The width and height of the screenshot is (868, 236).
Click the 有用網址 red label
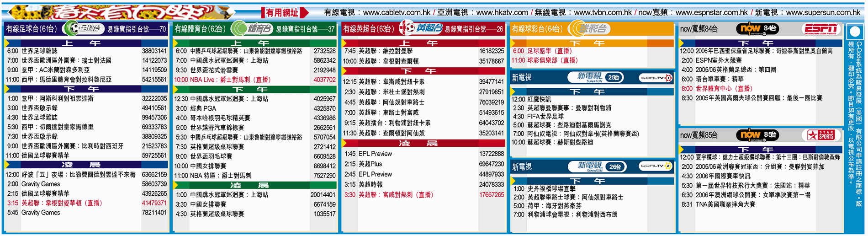pyautogui.click(x=284, y=13)
